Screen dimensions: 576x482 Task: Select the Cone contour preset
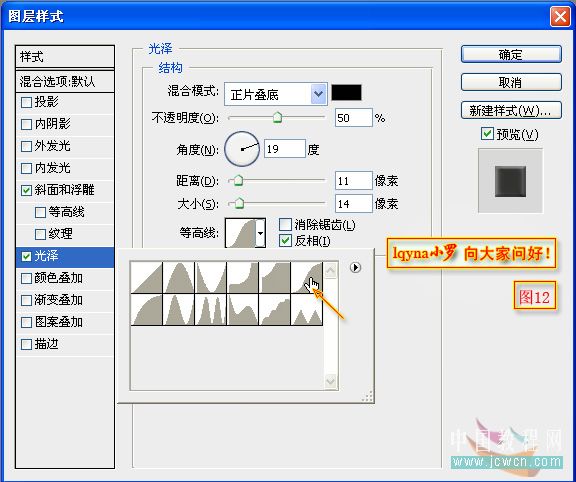179,277
